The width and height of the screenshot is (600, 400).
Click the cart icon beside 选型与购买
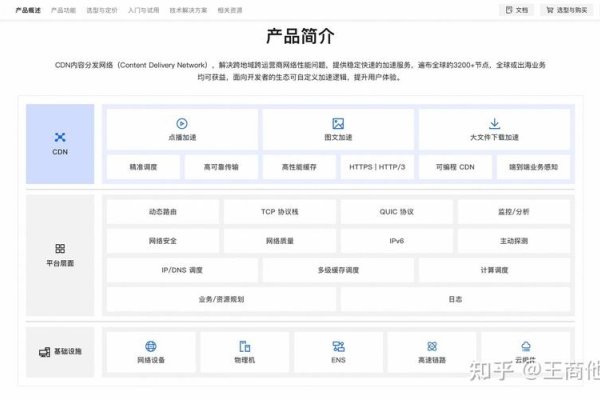click(550, 10)
